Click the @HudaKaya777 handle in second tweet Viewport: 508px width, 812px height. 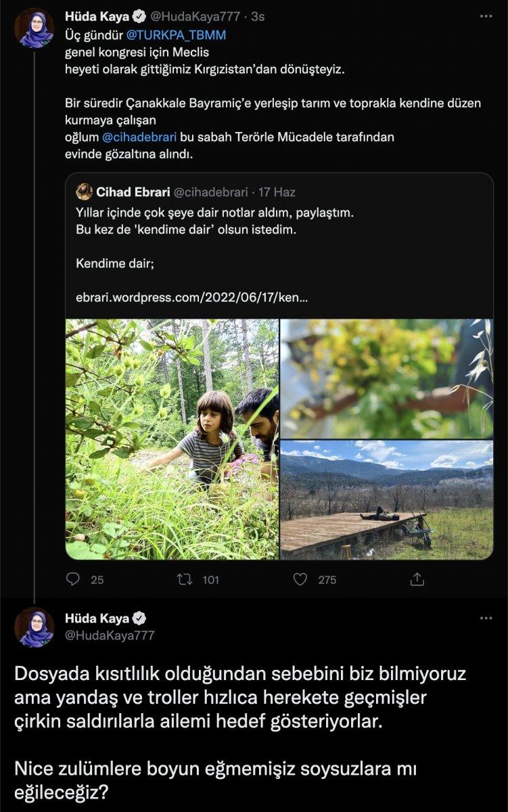[x=110, y=635]
